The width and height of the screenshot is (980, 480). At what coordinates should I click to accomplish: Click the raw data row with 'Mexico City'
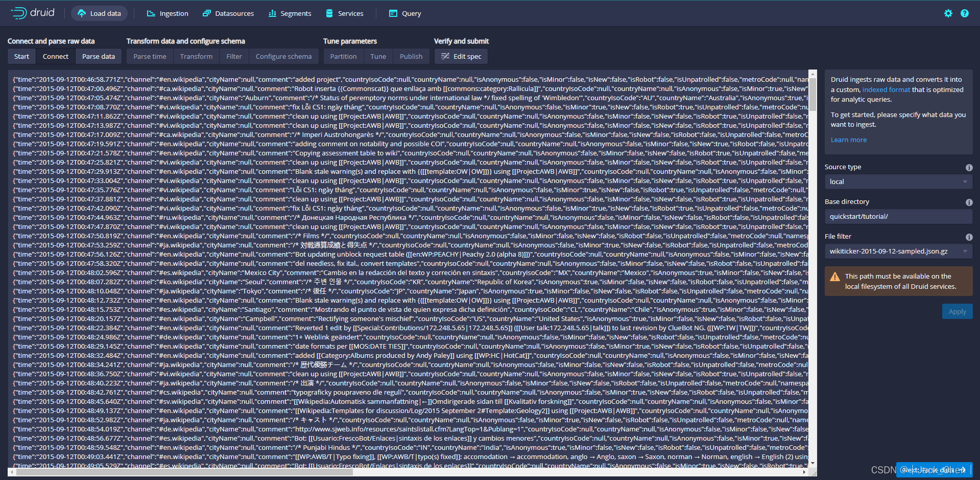[410, 272]
